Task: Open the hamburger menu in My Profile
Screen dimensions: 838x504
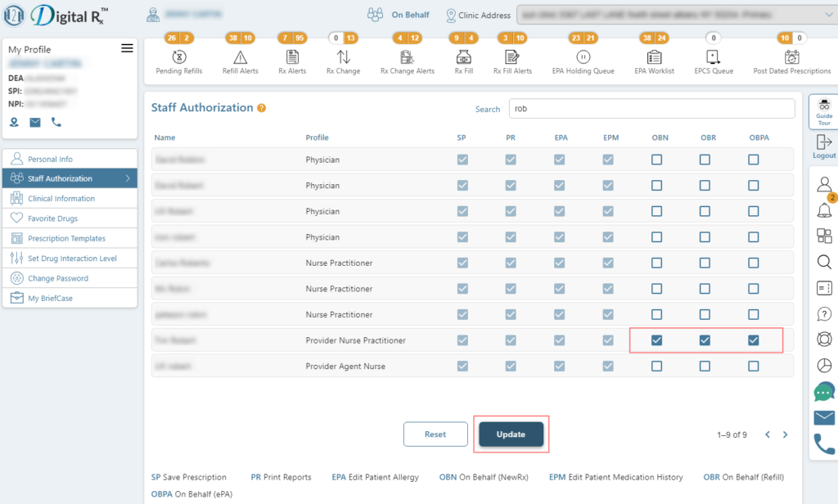Action: (127, 48)
